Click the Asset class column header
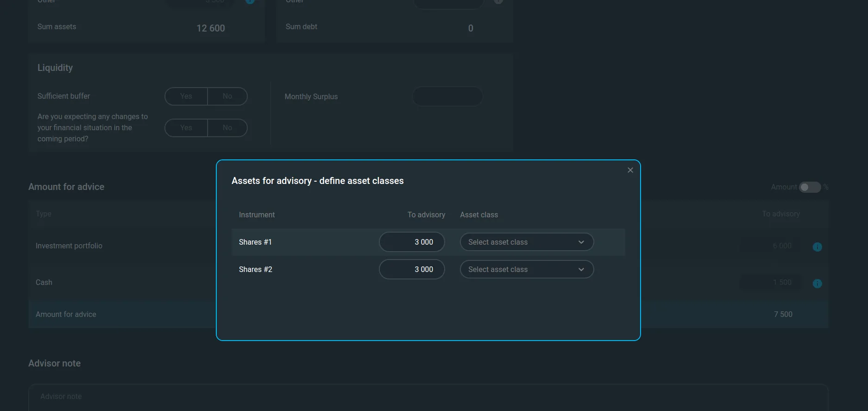 (x=479, y=215)
